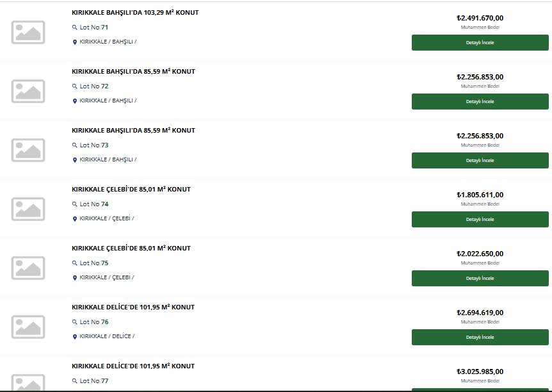Open Detaylı İncele for Lot 73 listing
Viewport: 552px width, 392px height.
(480, 161)
